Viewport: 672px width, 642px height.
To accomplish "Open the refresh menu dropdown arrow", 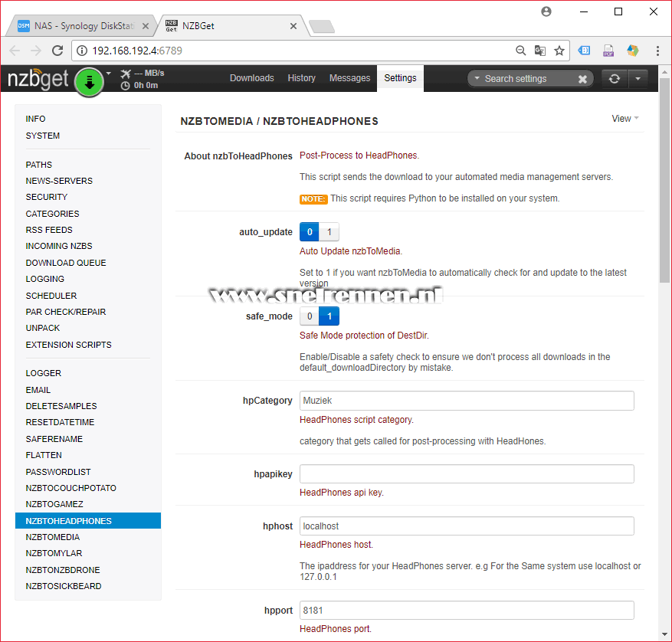I will point(638,79).
